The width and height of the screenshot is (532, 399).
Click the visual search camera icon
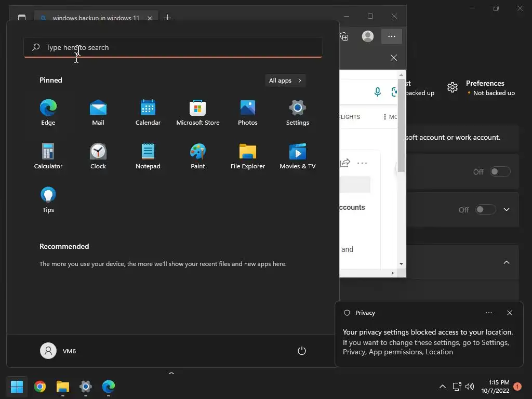pos(394,91)
